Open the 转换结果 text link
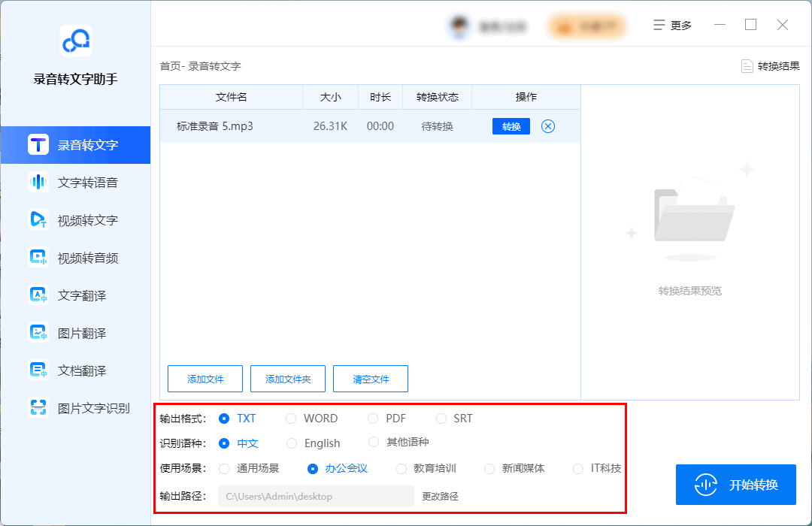812x526 pixels. click(778, 66)
